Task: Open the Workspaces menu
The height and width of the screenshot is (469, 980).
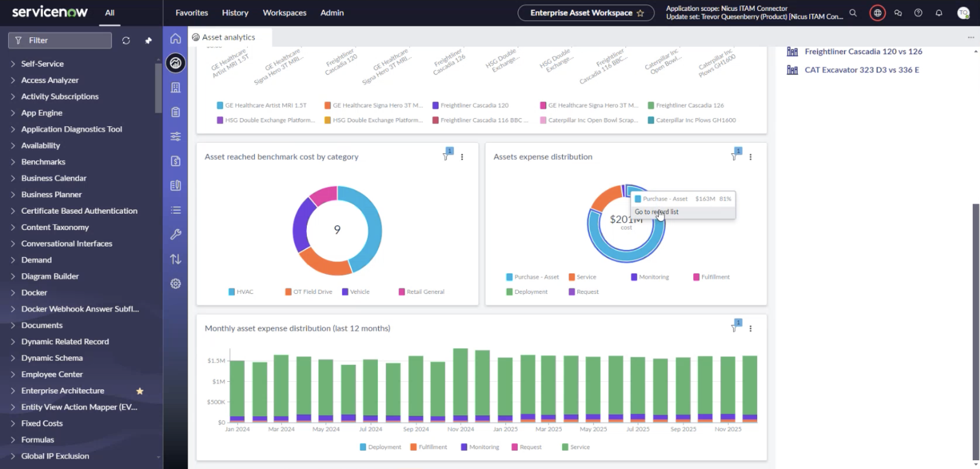Action: point(284,13)
